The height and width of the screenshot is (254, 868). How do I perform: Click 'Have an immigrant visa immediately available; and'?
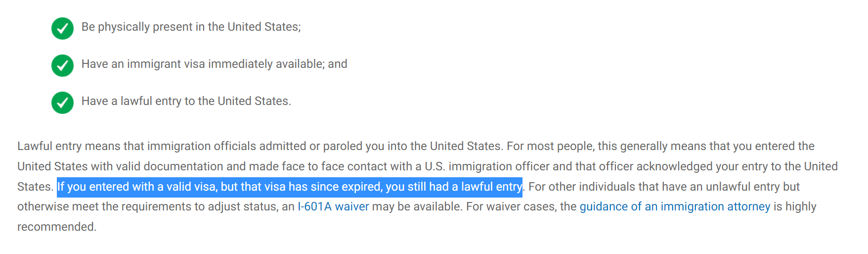[x=215, y=64]
